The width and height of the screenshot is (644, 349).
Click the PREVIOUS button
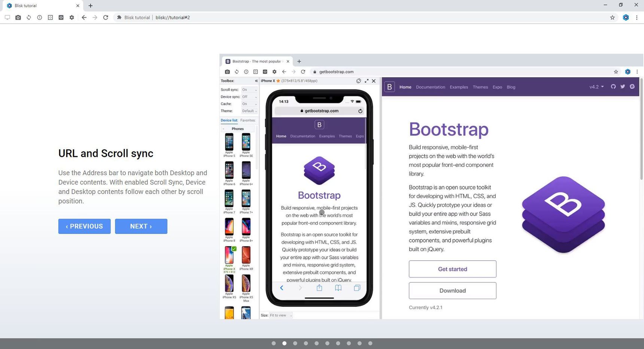click(85, 226)
